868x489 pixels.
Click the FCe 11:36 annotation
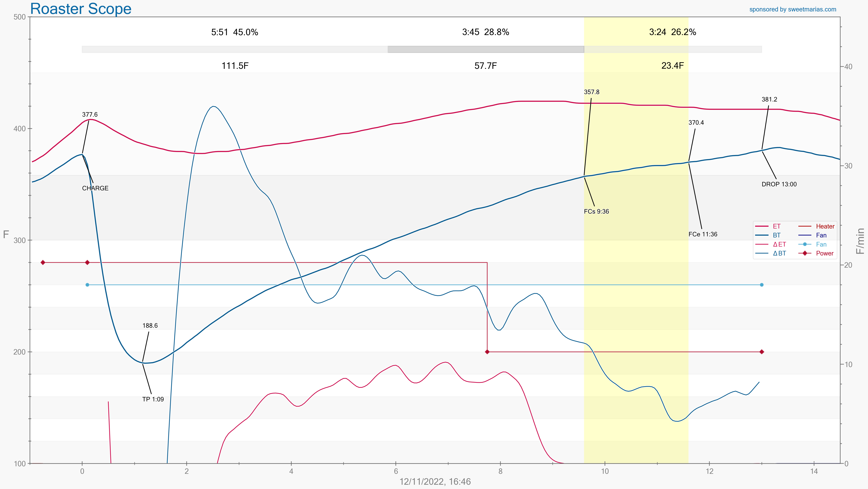[x=703, y=234]
